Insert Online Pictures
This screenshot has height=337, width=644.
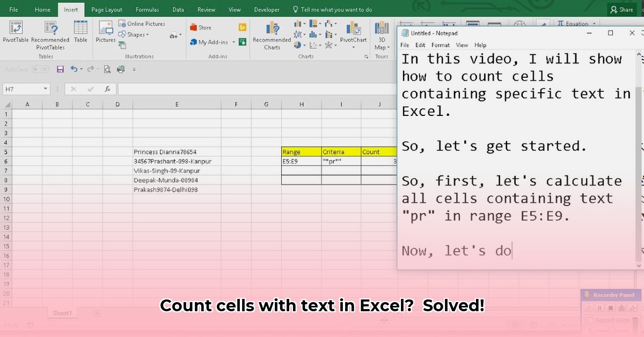pos(142,24)
